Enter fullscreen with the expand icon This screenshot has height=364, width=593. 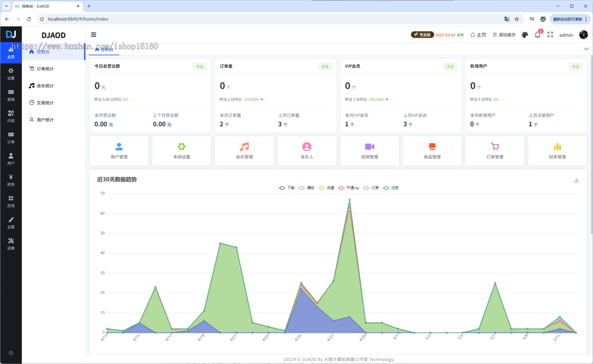(550, 35)
